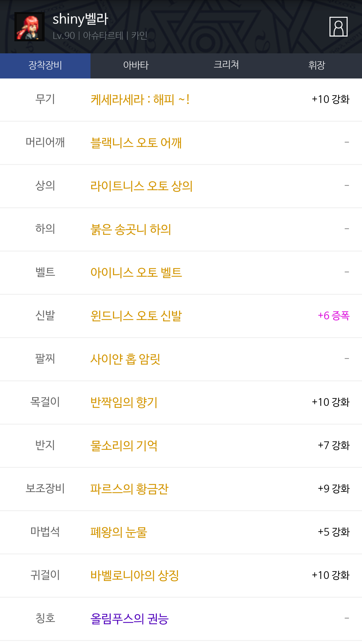Viewport: 362px width, 644px height.
Task: Click the profile icon at top right
Action: [x=338, y=26]
